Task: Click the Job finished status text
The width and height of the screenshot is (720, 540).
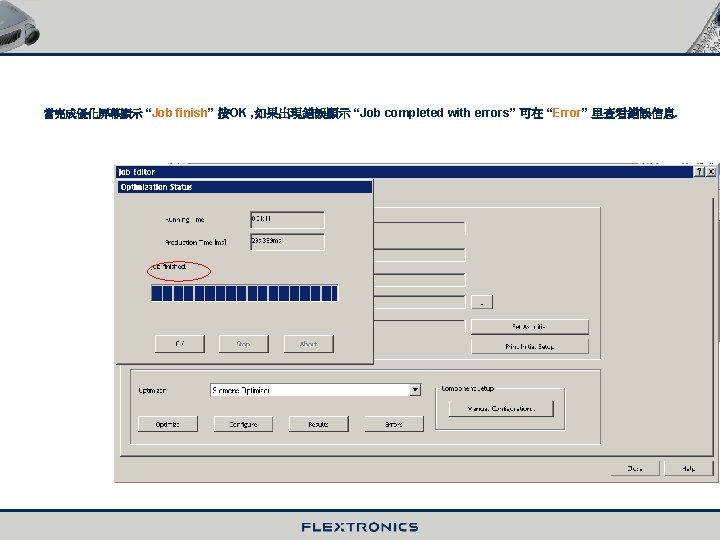Action: [x=169, y=266]
